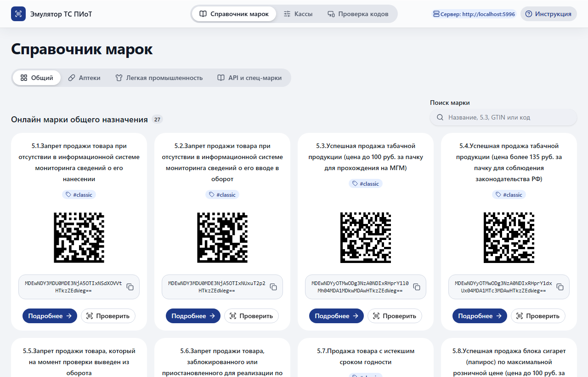This screenshot has width=588, height=377.
Task: Open the Инструкция help button
Action: [x=548, y=14]
